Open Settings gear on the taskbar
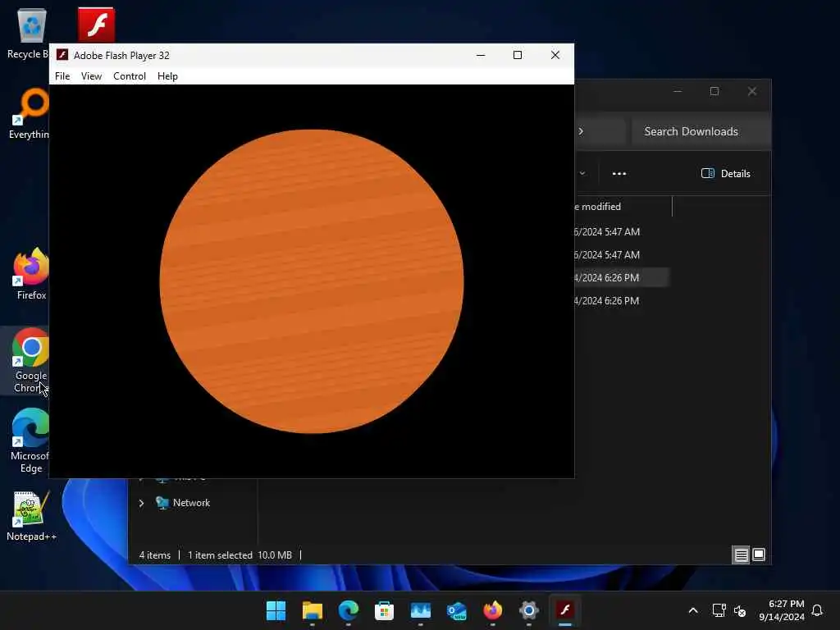Viewport: 840px width, 630px height. point(529,610)
